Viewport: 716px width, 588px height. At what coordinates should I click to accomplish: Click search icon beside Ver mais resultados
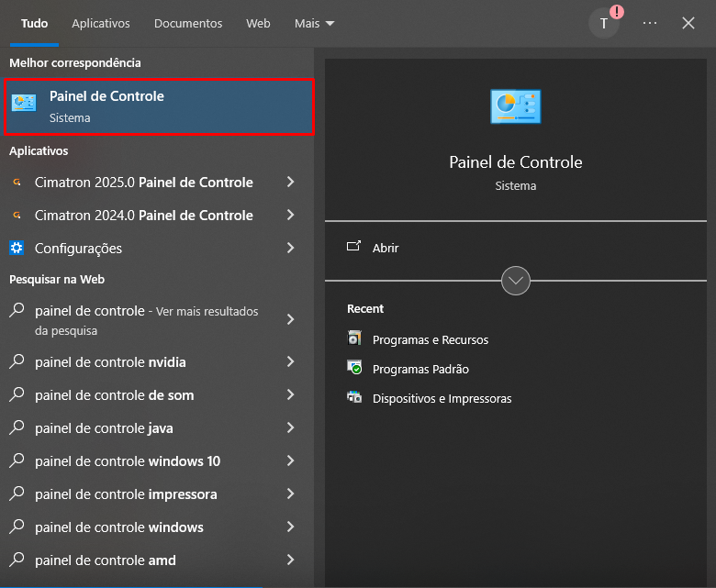[x=17, y=310]
